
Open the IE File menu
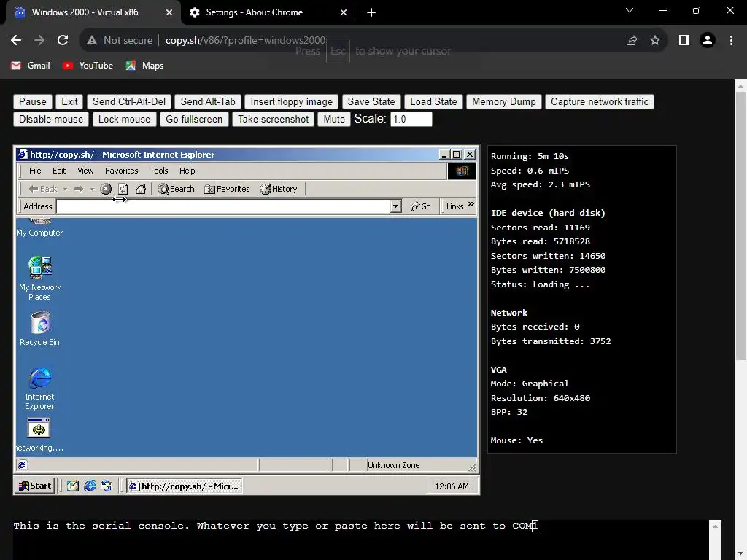(x=35, y=171)
